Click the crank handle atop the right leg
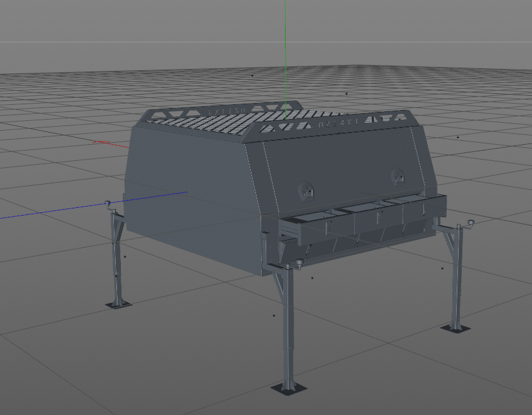Viewport: 532px width, 415px height. point(470,224)
